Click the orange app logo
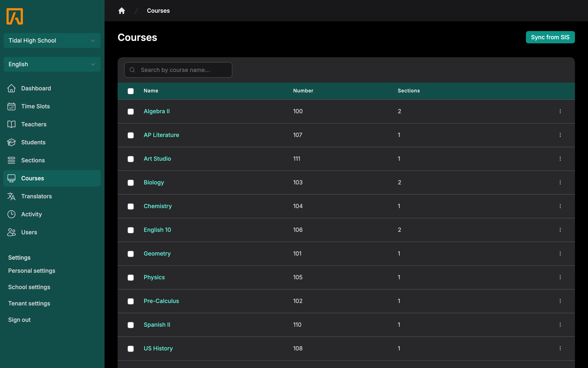 pyautogui.click(x=14, y=16)
